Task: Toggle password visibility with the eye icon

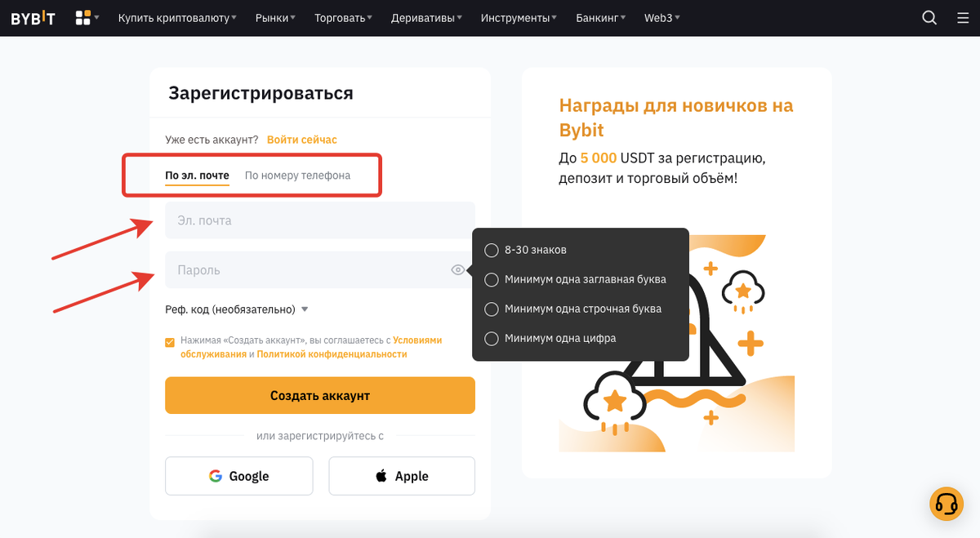Action: 457,269
